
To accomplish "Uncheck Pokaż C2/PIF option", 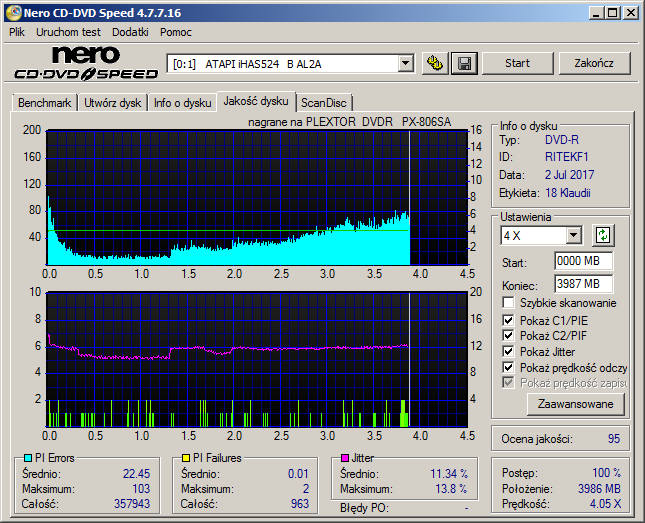I will click(508, 335).
